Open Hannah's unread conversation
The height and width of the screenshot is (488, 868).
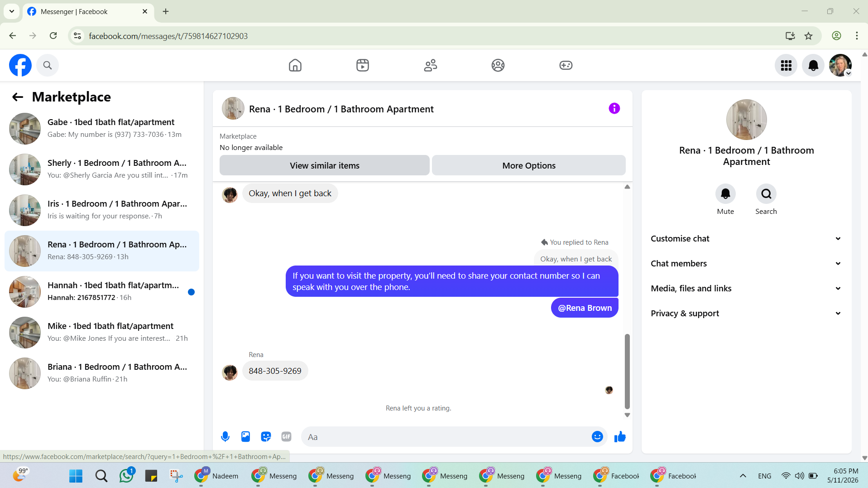[x=102, y=292]
